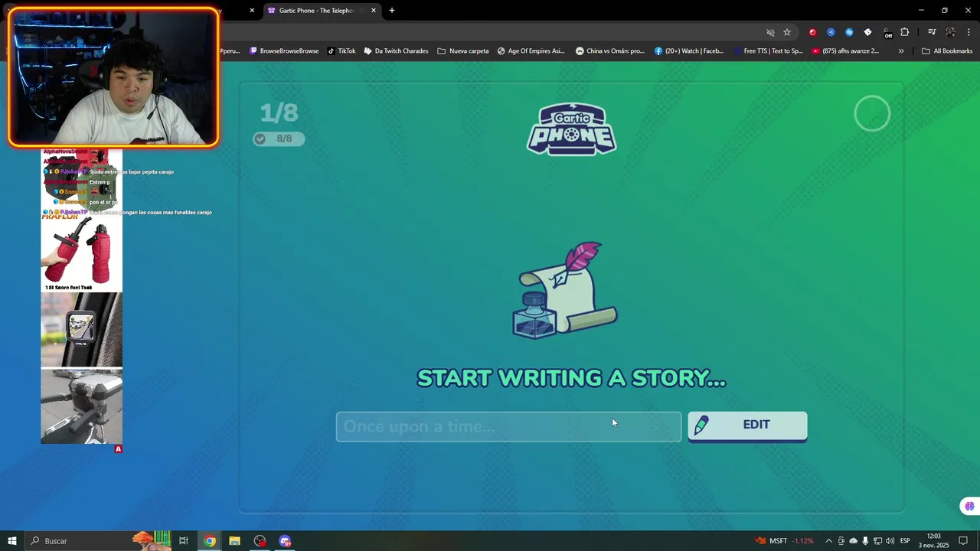980x551 pixels.
Task: Click the network tray icon
Action: tap(877, 541)
